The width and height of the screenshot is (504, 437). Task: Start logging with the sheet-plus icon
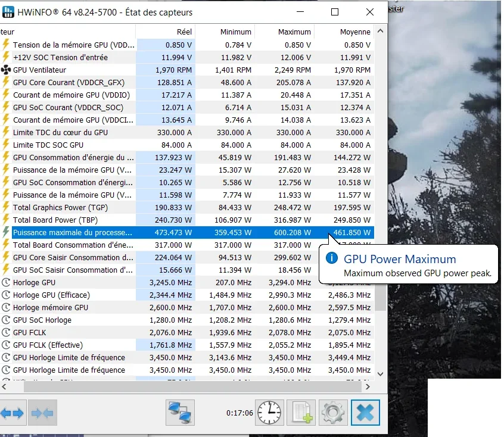coord(301,413)
